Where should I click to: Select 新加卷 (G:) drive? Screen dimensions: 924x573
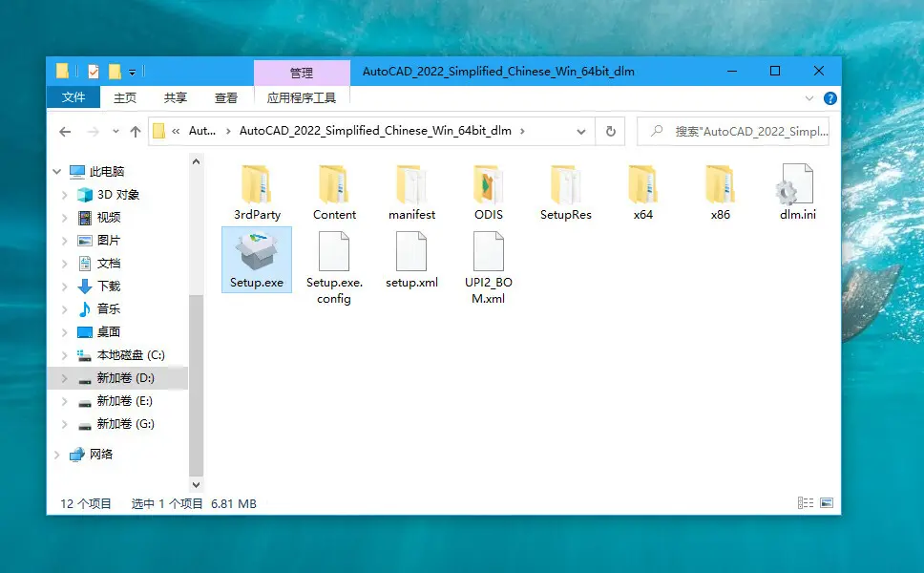coord(125,424)
